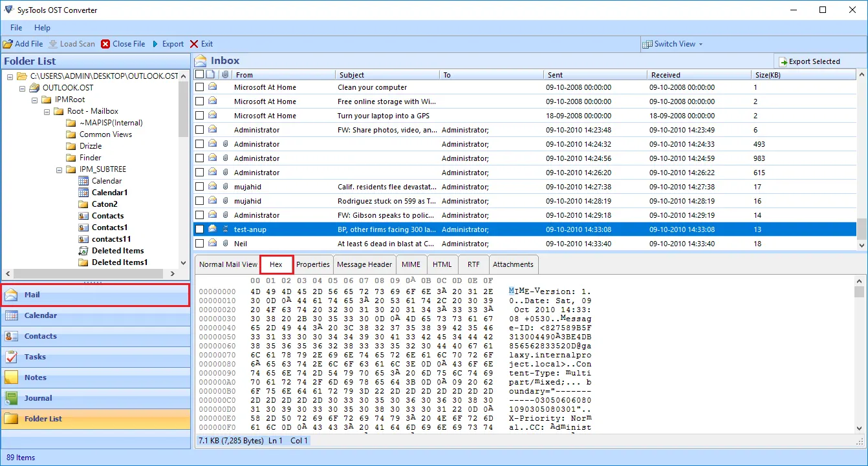The height and width of the screenshot is (466, 868).
Task: Click the Add File toolbar button
Action: (x=23, y=44)
